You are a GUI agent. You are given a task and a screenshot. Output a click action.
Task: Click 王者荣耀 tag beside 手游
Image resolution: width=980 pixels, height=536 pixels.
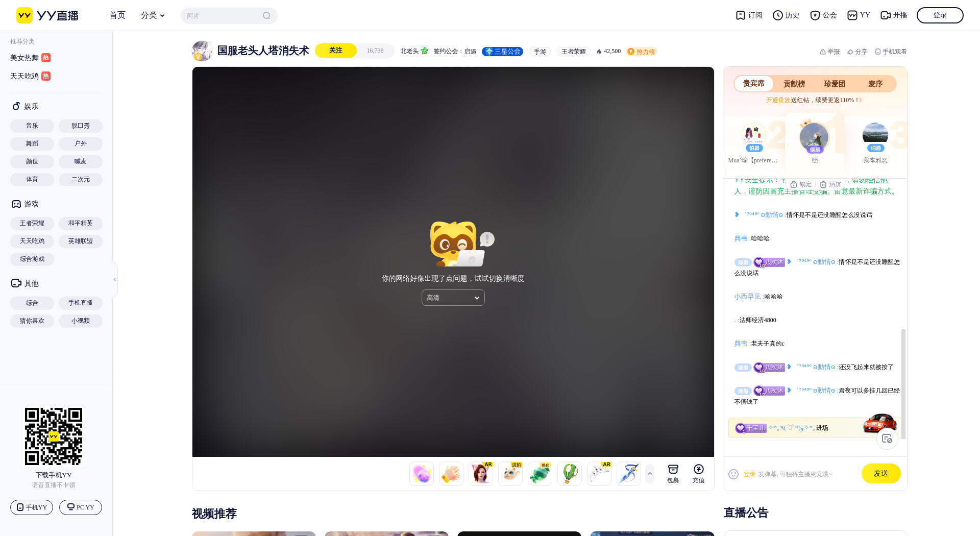574,52
